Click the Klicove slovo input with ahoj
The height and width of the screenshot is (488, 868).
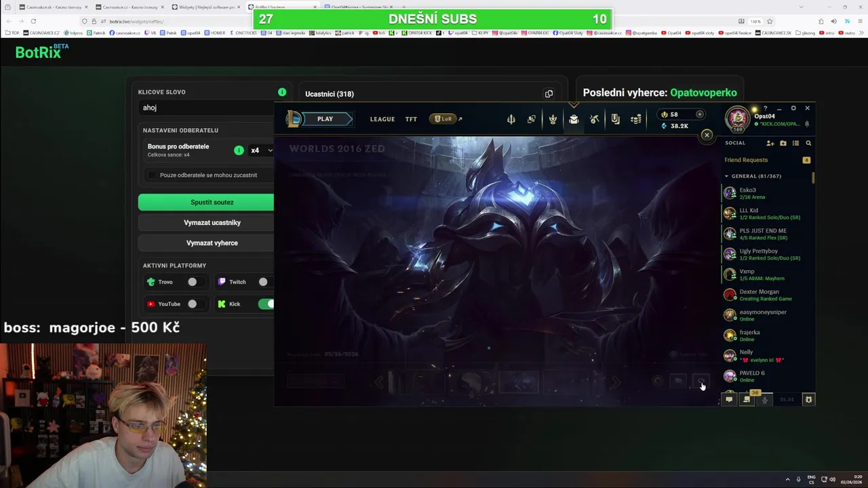click(207, 108)
